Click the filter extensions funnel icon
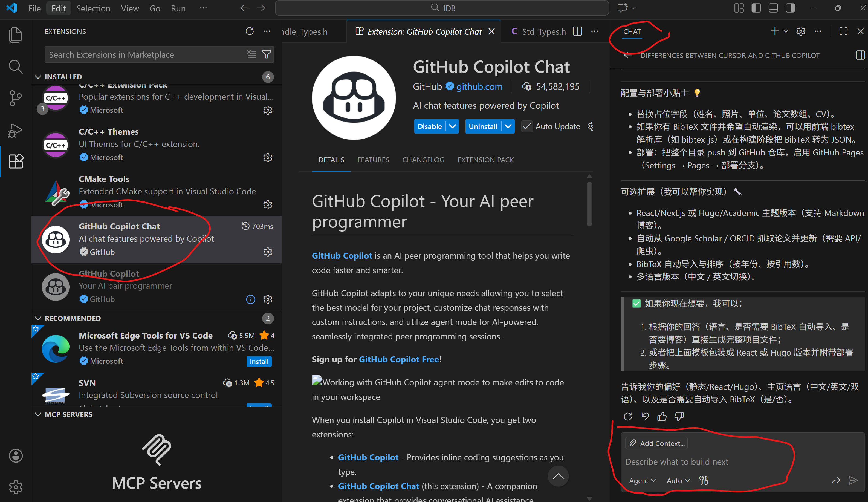 [267, 54]
